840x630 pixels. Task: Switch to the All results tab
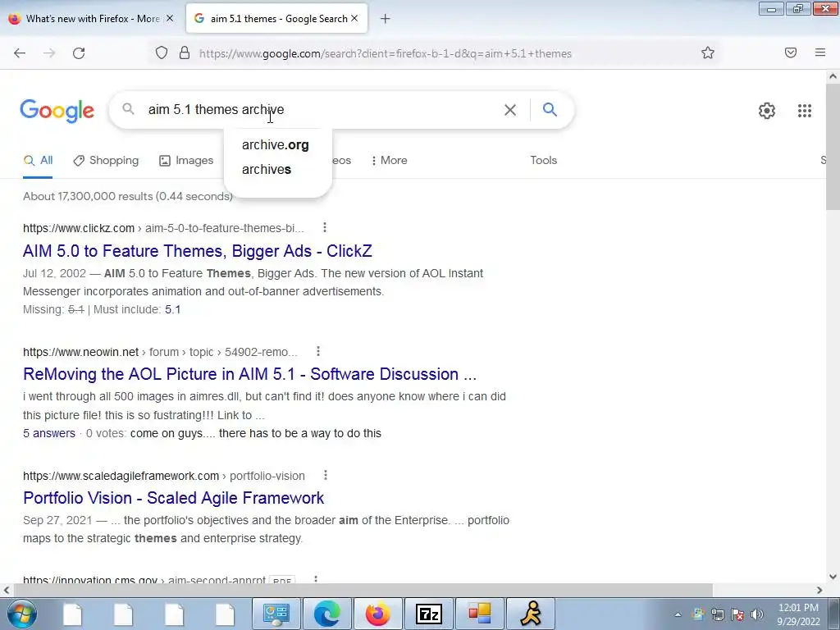tap(38, 160)
